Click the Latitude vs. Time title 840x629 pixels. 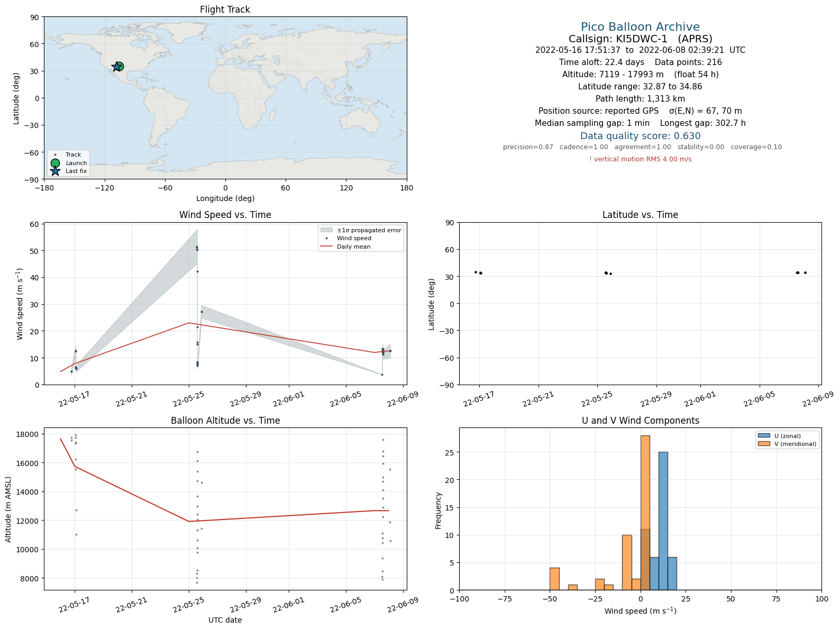click(x=640, y=215)
